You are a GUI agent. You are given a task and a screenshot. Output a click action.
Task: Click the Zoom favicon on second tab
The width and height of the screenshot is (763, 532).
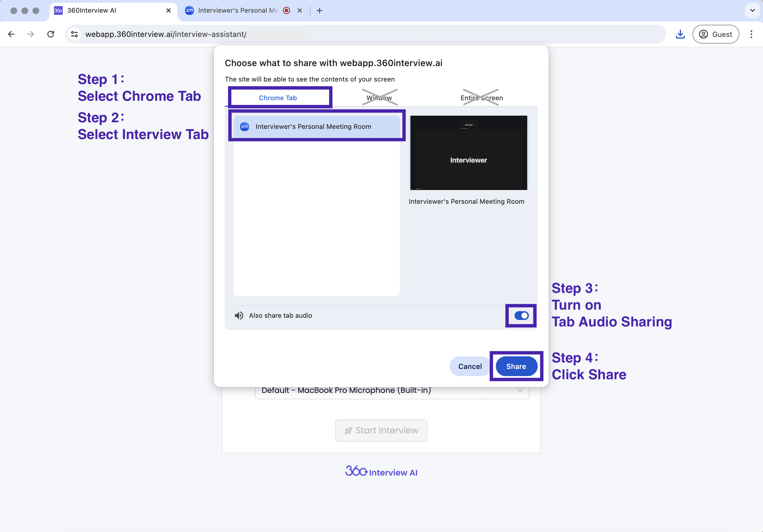pyautogui.click(x=190, y=11)
